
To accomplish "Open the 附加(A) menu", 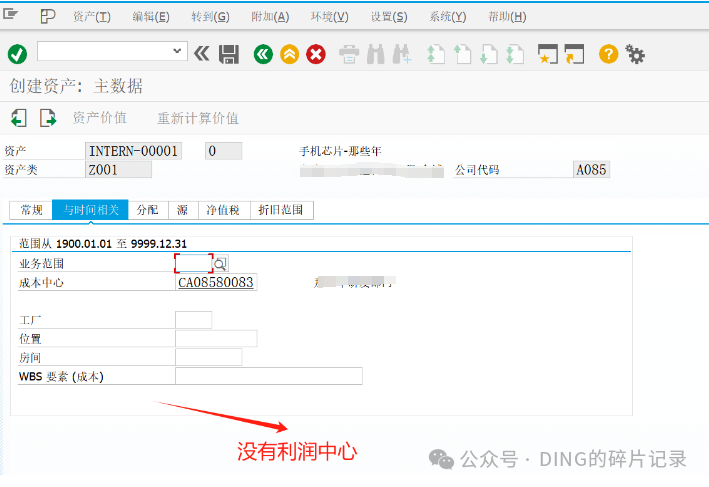I will (x=270, y=17).
